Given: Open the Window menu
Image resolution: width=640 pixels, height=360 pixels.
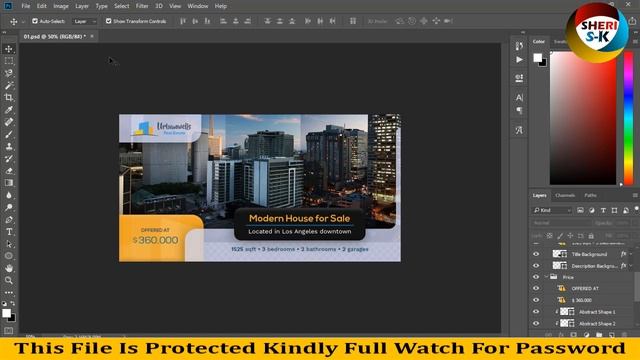Looking at the screenshot, I should (x=198, y=6).
